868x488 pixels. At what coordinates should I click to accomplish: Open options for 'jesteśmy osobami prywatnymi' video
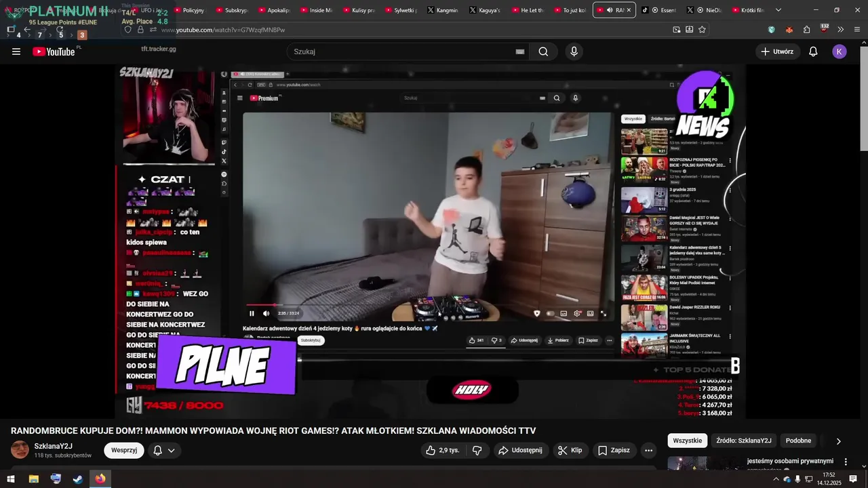846,462
